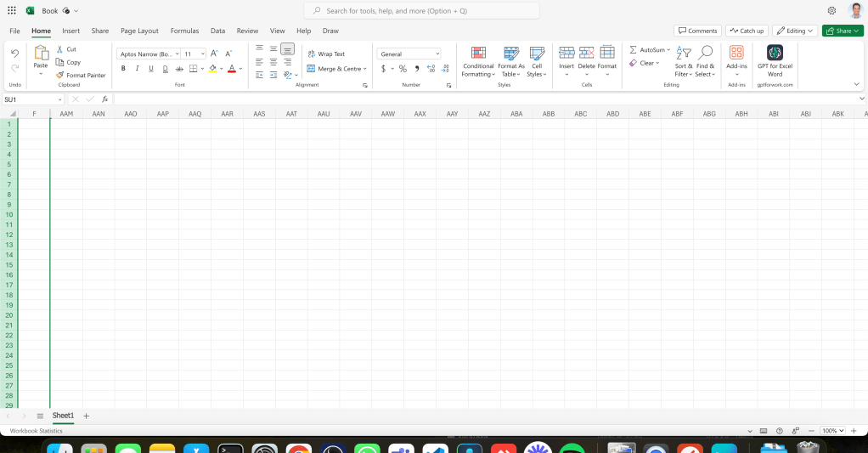This screenshot has height=453, width=868.
Task: Click the Delete cells icon
Action: click(x=586, y=53)
